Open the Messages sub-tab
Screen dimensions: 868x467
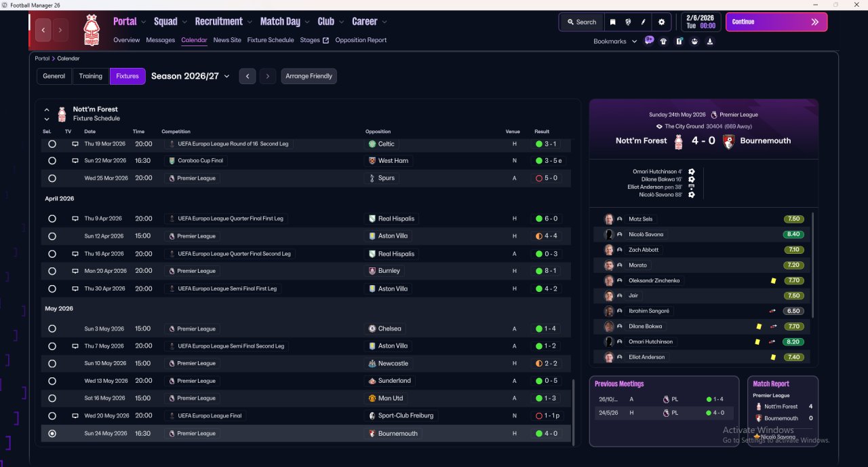161,40
